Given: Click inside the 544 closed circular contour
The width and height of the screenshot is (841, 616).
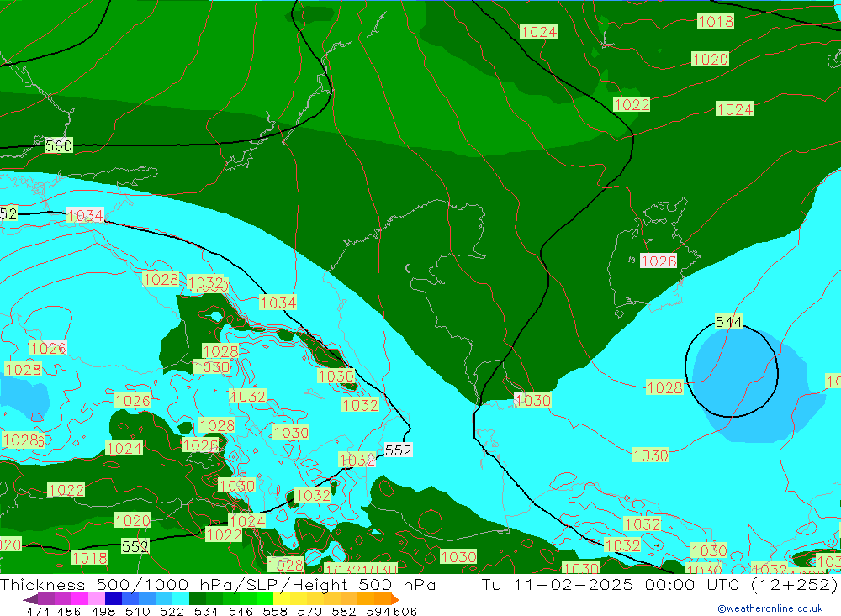Looking at the screenshot, I should click(x=732, y=374).
